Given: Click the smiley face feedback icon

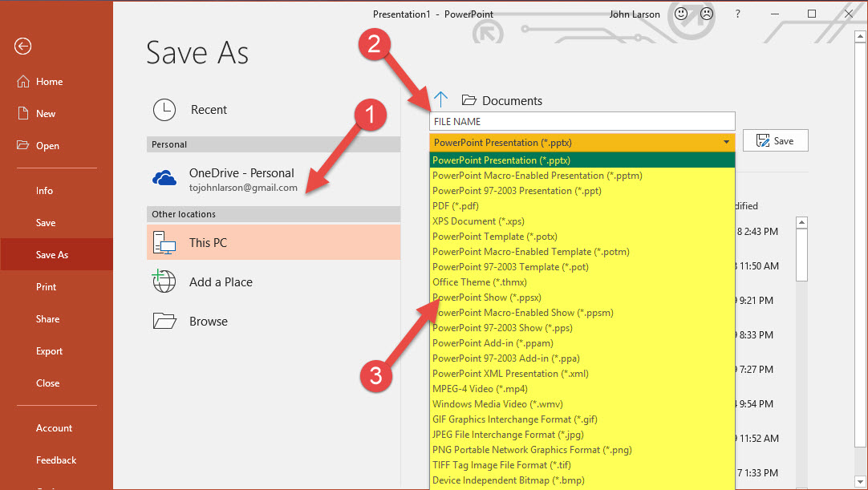Looking at the screenshot, I should [681, 14].
